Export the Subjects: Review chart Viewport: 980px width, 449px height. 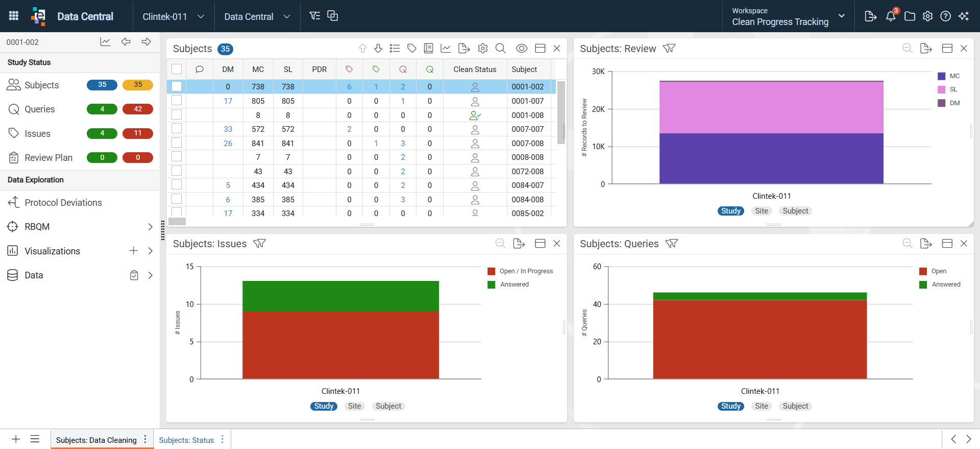click(x=926, y=48)
